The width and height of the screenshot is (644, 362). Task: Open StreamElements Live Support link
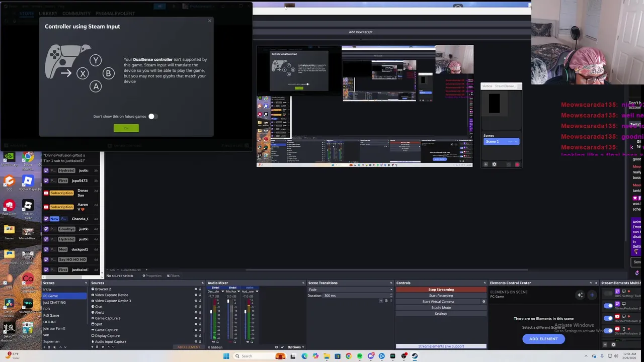click(441, 346)
